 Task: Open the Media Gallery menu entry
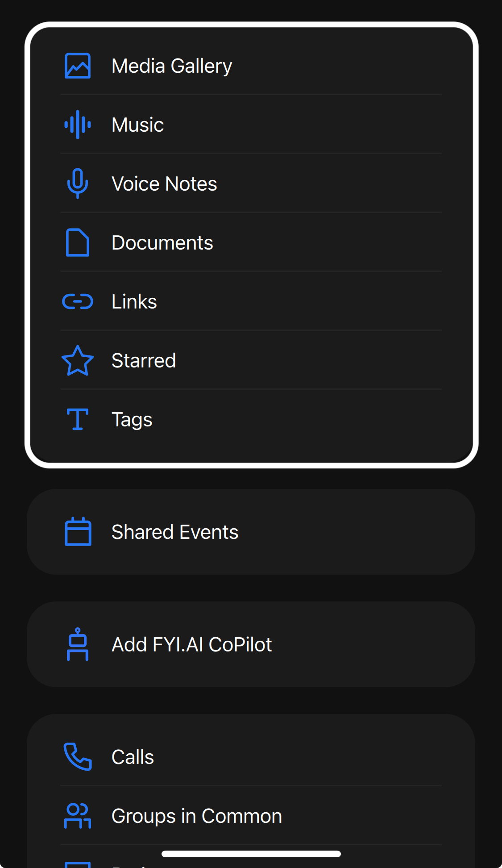[x=251, y=66]
